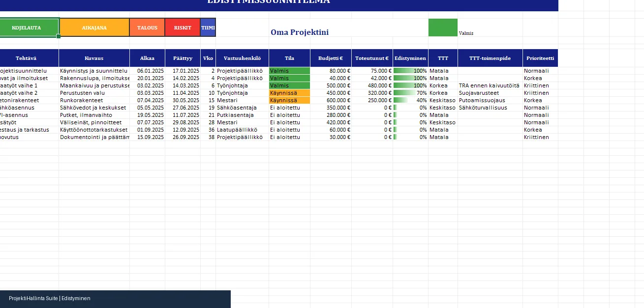644x308 pixels.
Task: Click the end date 26.09.2025 cell
Action: click(183, 137)
